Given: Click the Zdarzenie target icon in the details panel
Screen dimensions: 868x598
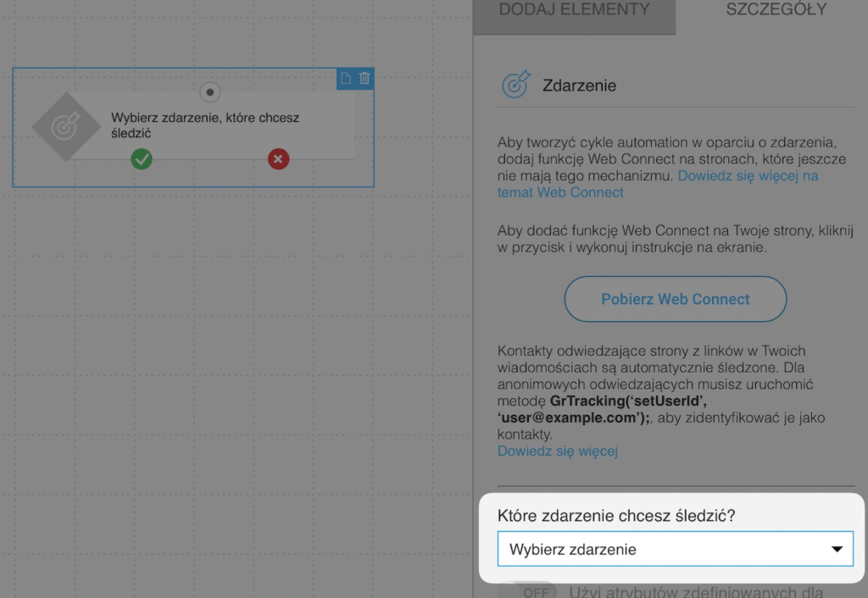Looking at the screenshot, I should click(516, 85).
